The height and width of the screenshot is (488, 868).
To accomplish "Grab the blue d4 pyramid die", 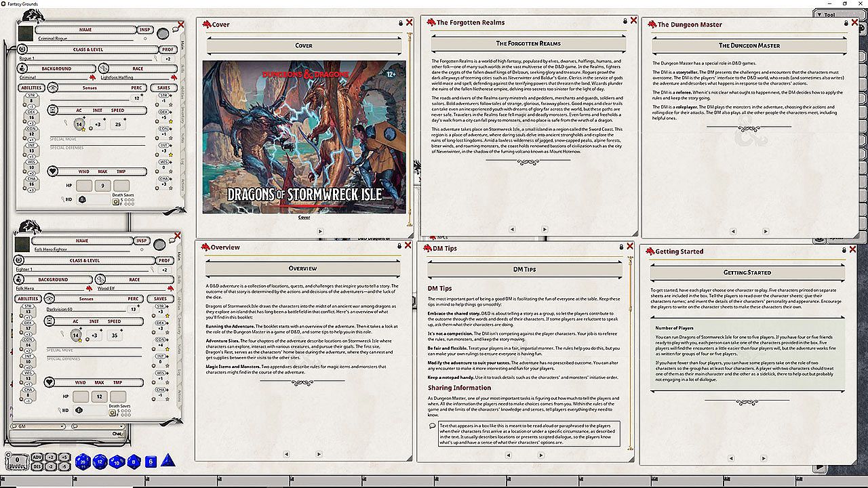I will (167, 461).
